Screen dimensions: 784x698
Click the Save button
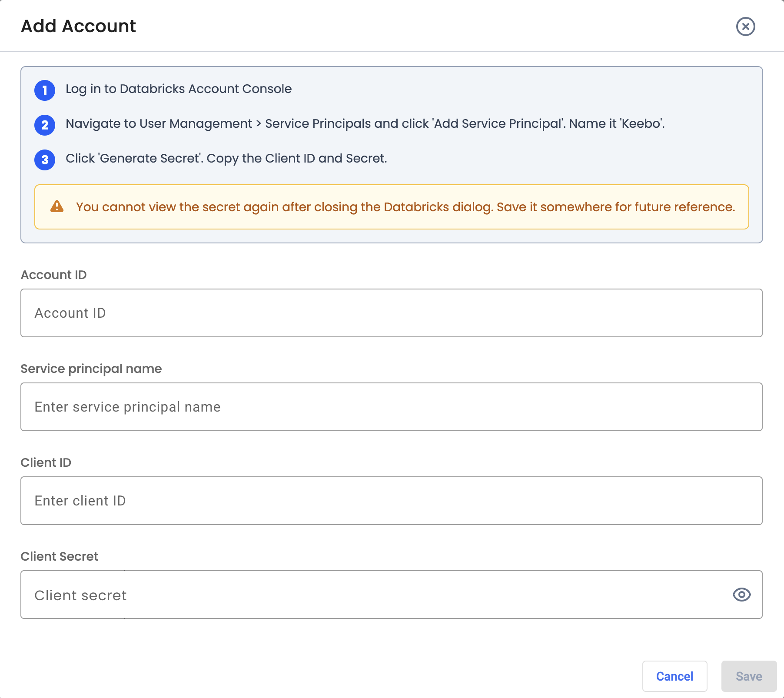pos(749,676)
